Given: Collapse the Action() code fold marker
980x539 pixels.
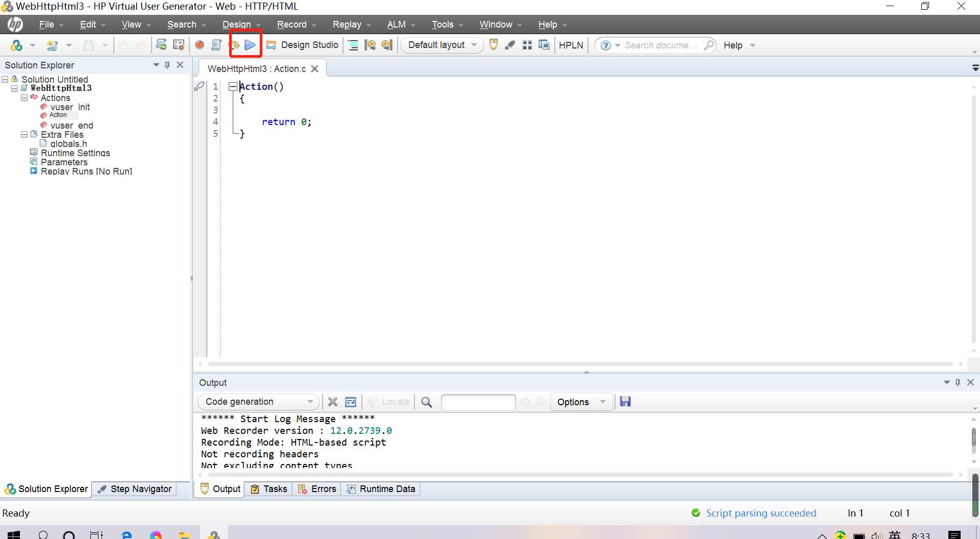Looking at the screenshot, I should pyautogui.click(x=233, y=86).
